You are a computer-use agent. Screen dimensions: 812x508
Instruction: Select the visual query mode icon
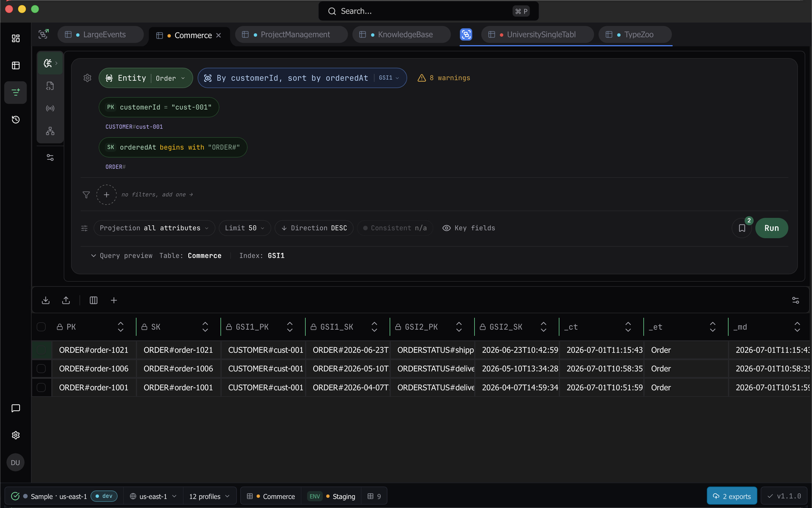48,63
